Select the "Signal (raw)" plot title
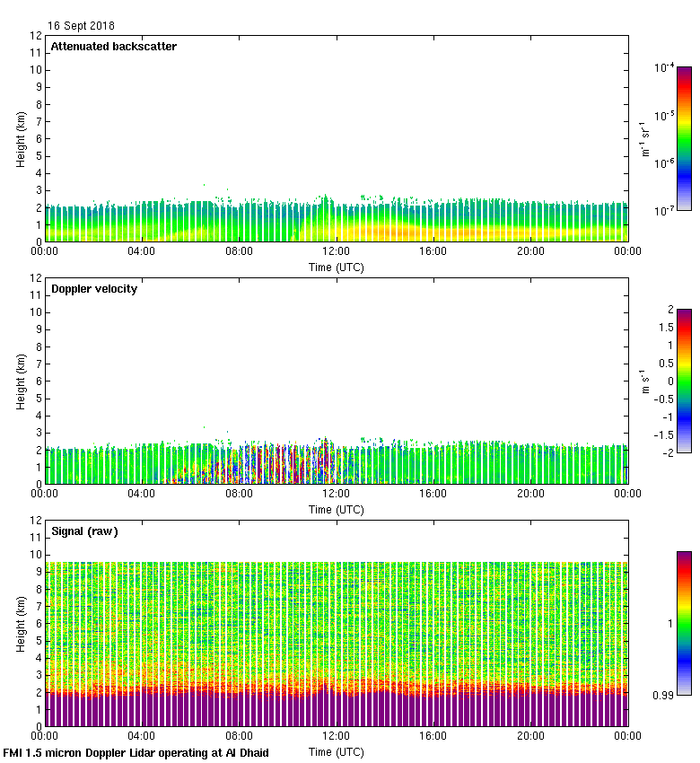 pos(84,531)
